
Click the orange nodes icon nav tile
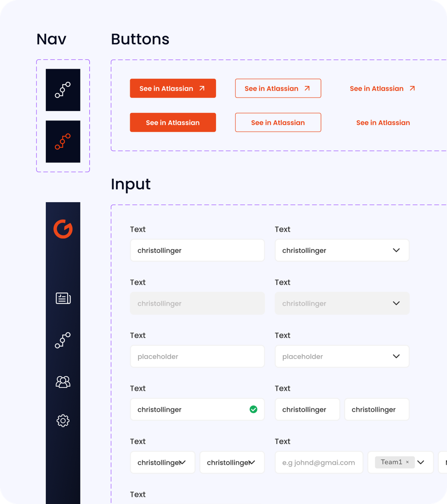tap(63, 142)
